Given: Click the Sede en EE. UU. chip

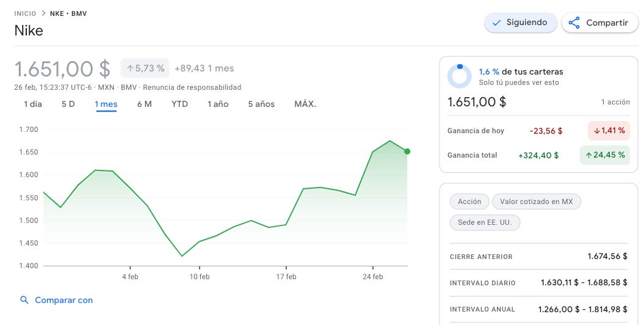Looking at the screenshot, I should 485,223.
